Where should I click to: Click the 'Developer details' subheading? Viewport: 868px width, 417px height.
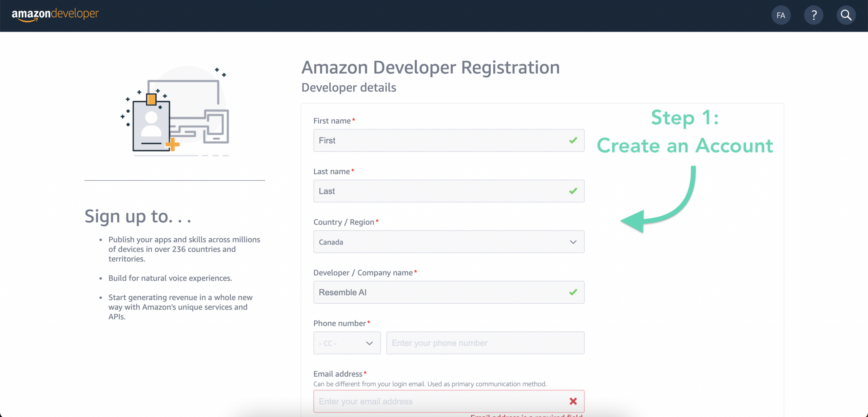coord(349,87)
